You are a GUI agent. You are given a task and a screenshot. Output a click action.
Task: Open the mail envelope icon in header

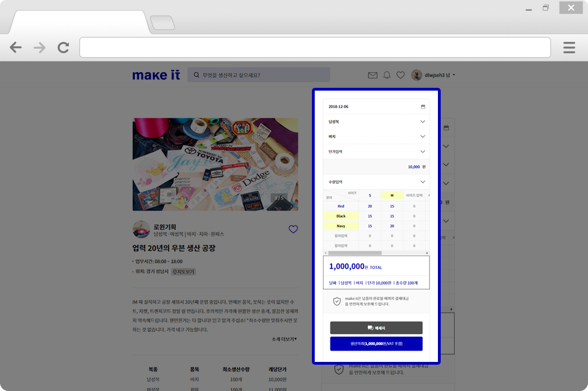pos(372,76)
